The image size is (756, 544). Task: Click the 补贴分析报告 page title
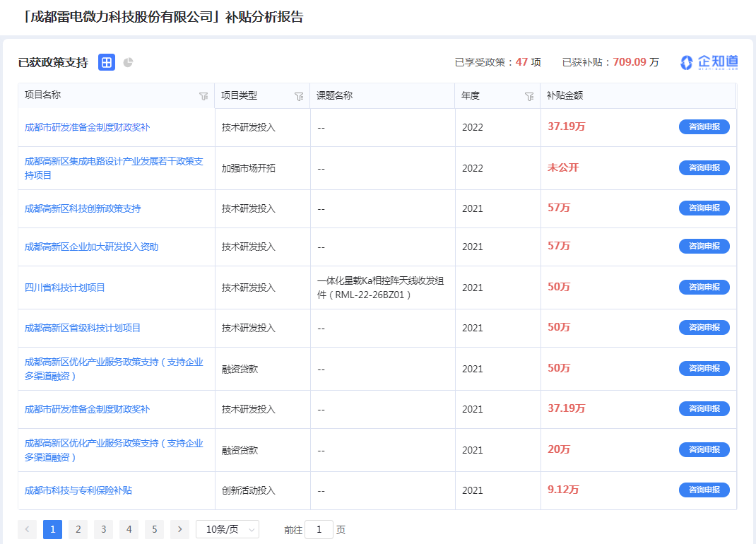[264, 18]
